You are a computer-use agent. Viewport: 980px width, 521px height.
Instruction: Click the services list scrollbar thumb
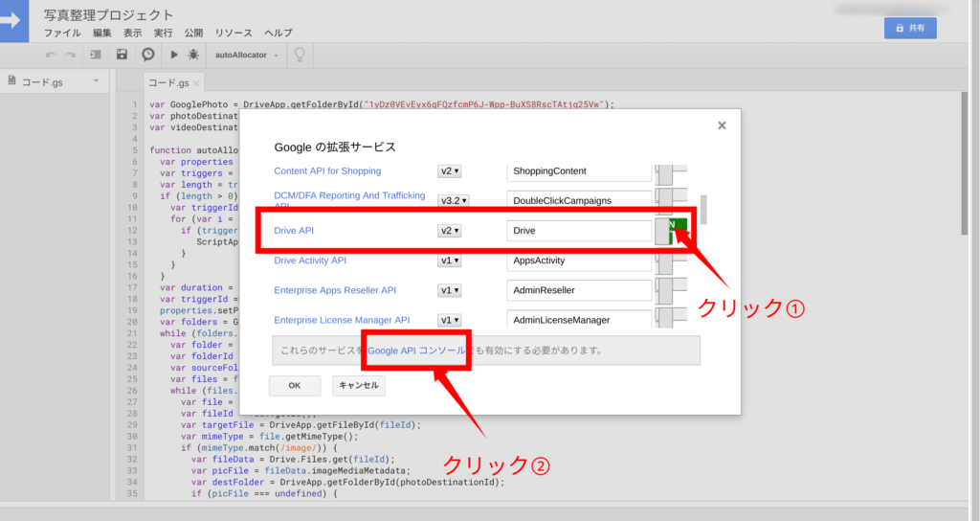pyautogui.click(x=703, y=210)
